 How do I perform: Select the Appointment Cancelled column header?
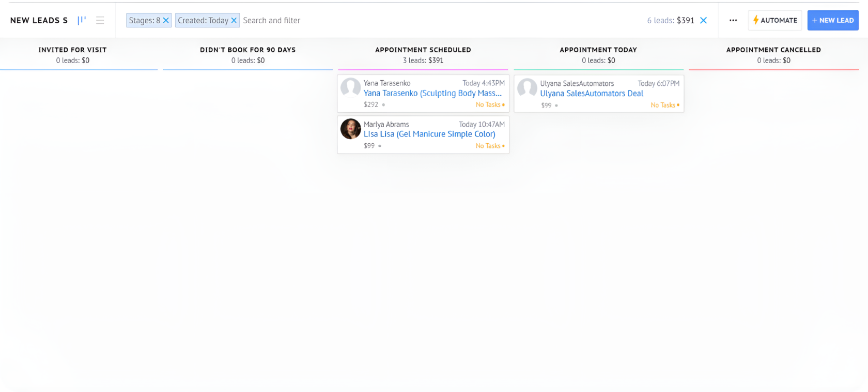tap(773, 50)
